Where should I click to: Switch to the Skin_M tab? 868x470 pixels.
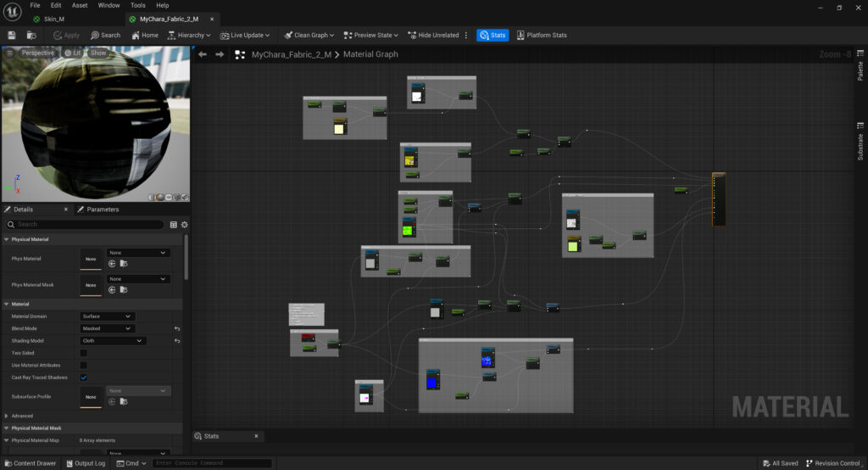pos(53,19)
